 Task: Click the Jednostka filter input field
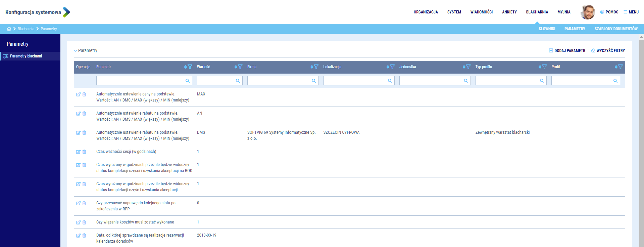point(431,81)
